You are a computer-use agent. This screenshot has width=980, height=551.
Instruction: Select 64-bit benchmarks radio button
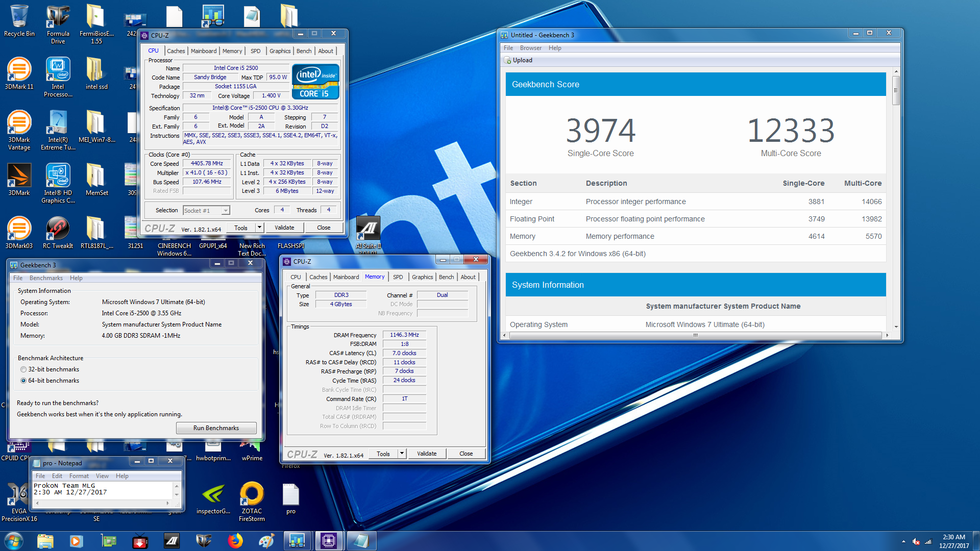pos(23,381)
